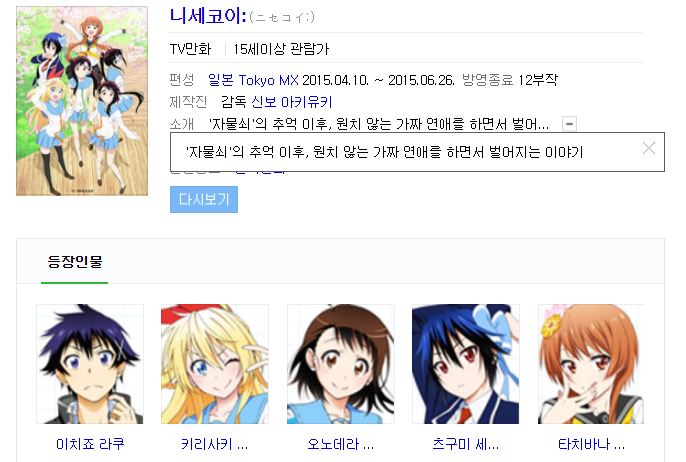Open director 신보 아키유키 link

point(292,102)
